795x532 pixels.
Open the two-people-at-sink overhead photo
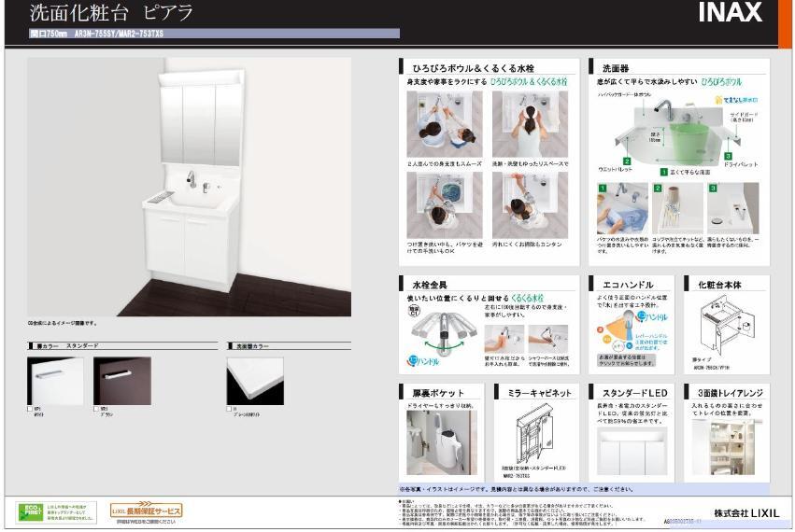click(445, 125)
